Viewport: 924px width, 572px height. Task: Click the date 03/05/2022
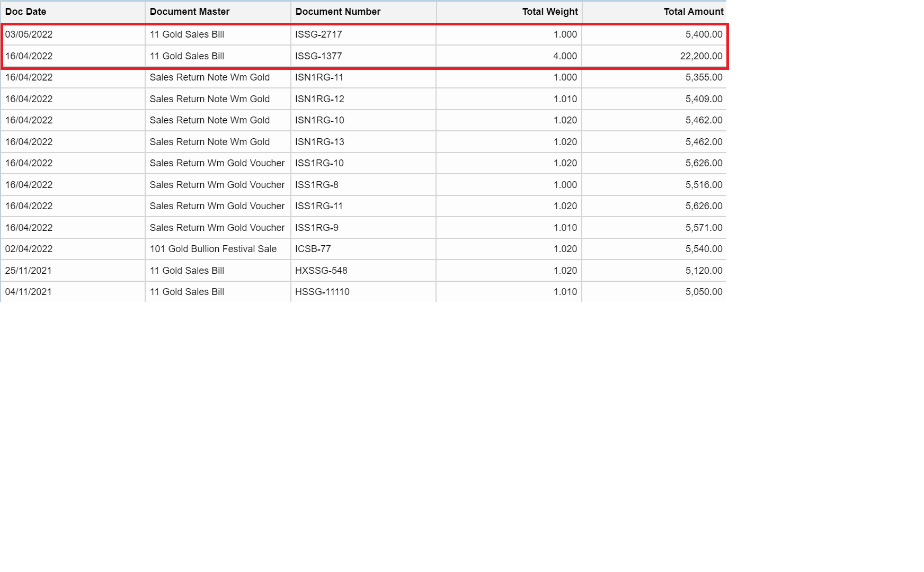(29, 34)
